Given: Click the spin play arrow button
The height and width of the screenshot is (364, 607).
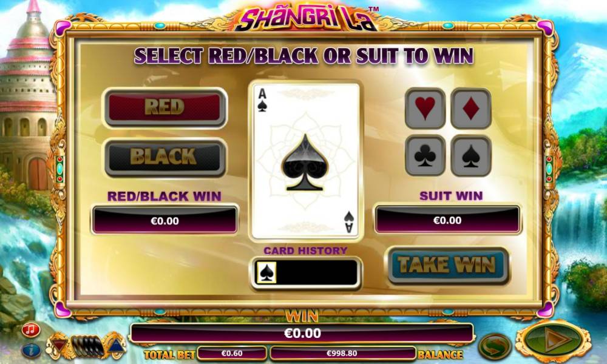Looking at the screenshot, I should pos(552,341).
